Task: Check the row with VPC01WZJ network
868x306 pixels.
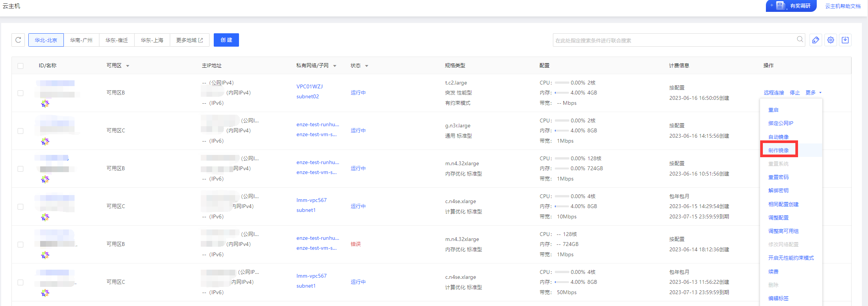Action: click(21, 93)
